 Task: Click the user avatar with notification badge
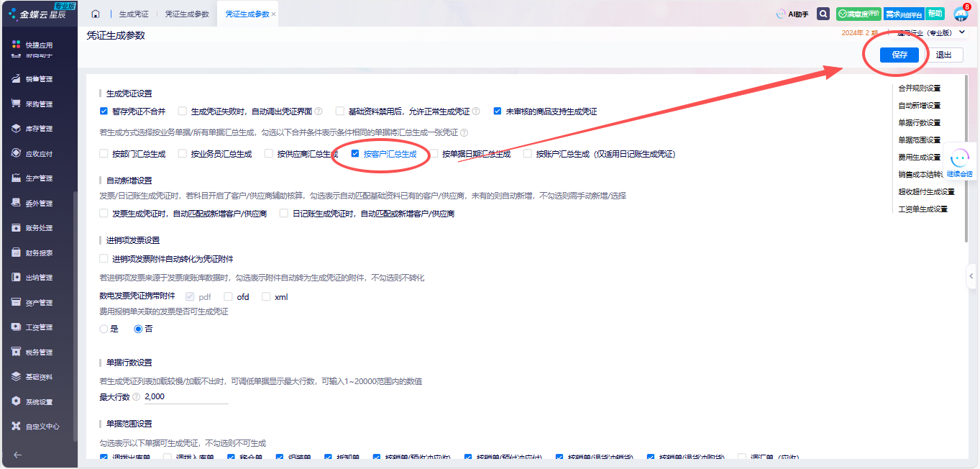pyautogui.click(x=961, y=14)
